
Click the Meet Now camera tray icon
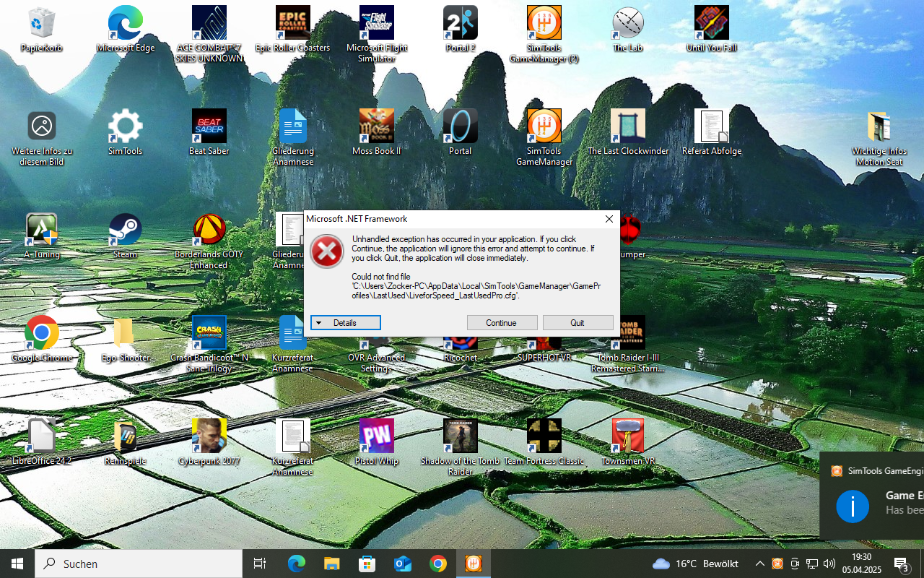pos(795,564)
